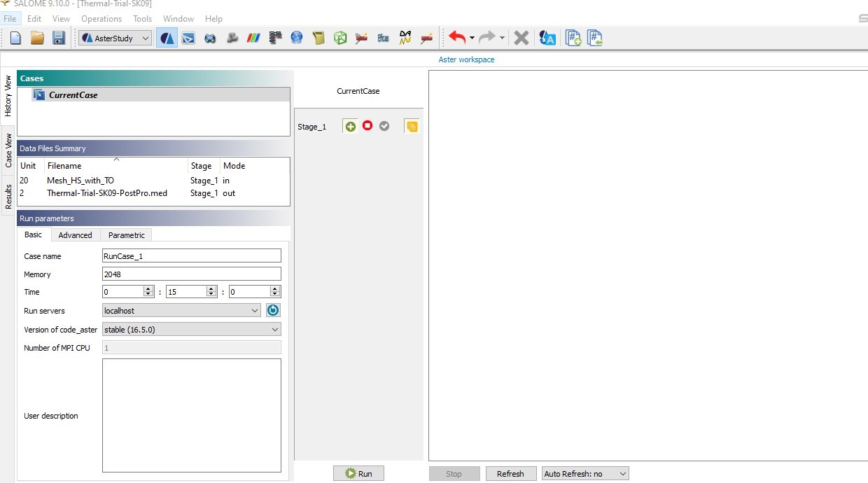Toggle Stage_1 gray checkmark reuse state
The height and width of the screenshot is (483, 868).
384,126
